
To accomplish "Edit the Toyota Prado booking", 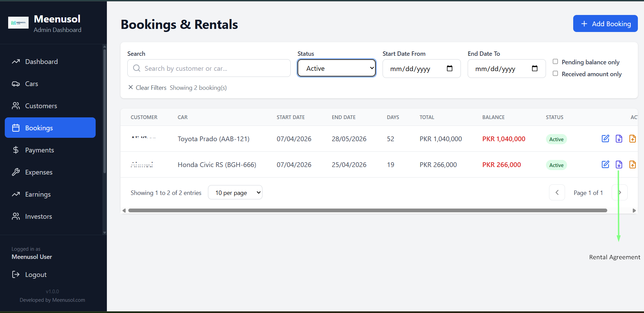I will [605, 138].
